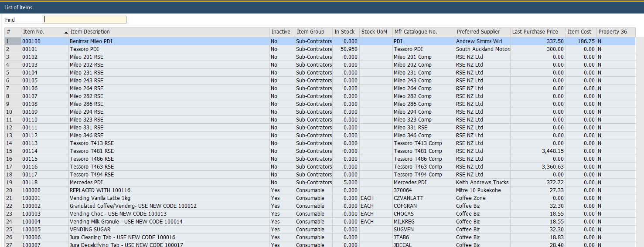Click the Find search input field

85,20
